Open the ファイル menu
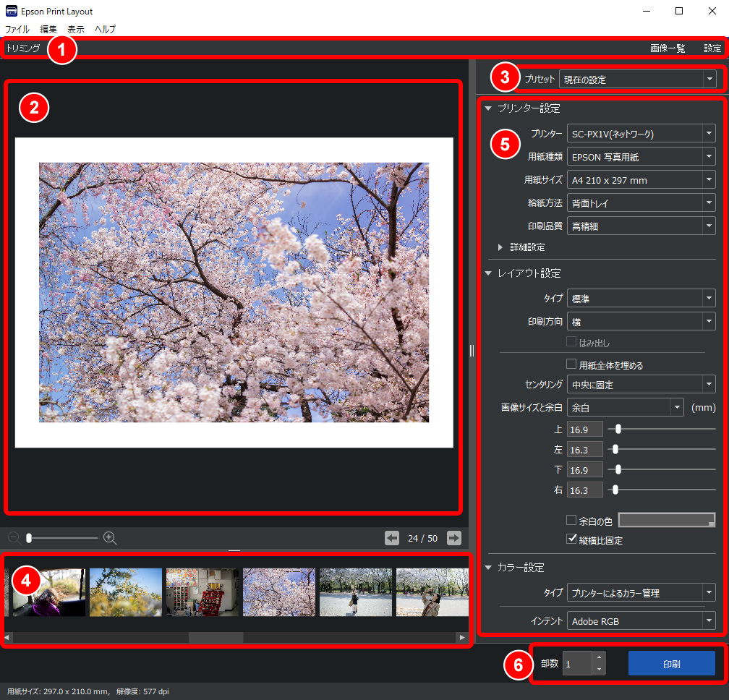Screen dimensions: 729x700 [17, 29]
